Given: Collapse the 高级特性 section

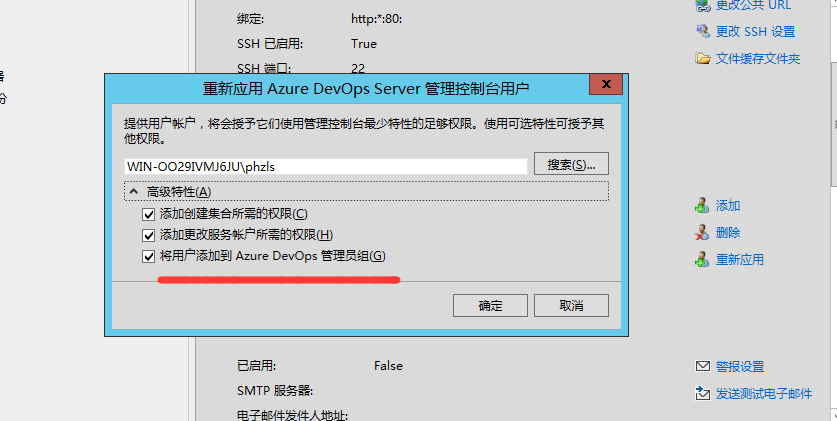Looking at the screenshot, I should (x=132, y=191).
